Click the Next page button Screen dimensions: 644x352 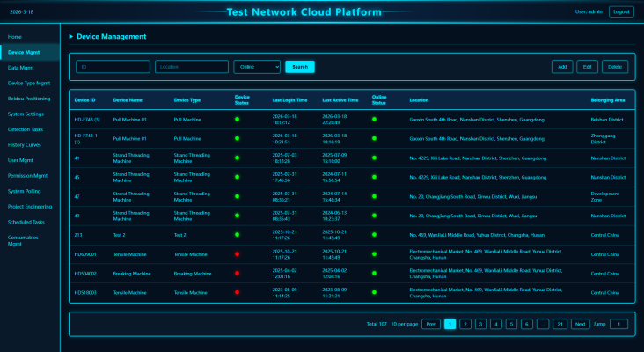point(581,324)
